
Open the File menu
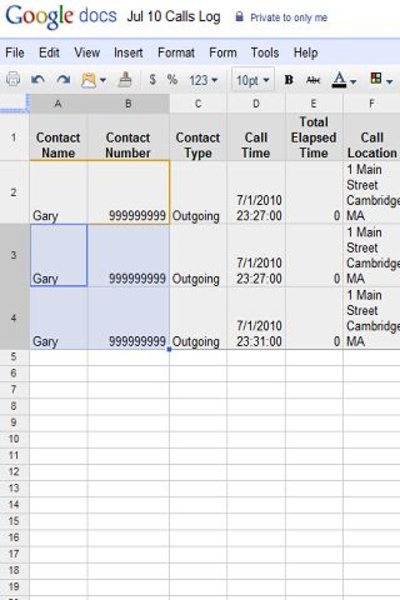click(15, 52)
